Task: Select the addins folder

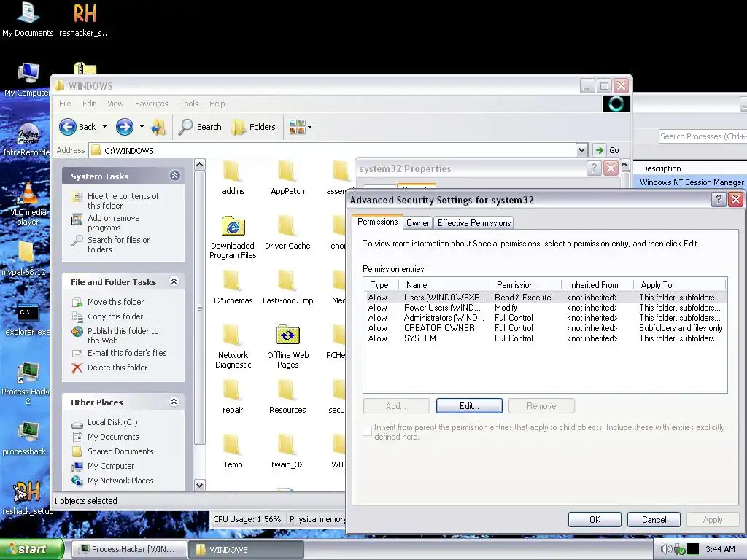Action: [233, 178]
